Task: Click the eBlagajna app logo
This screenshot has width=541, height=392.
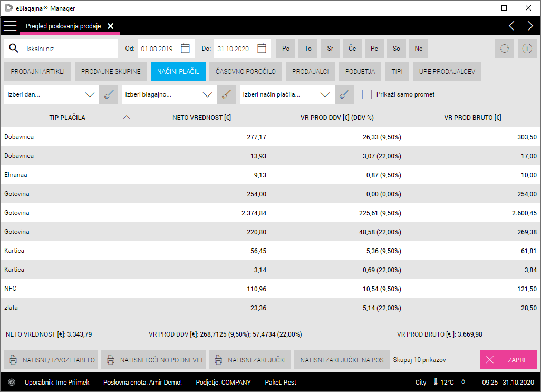Action: click(8, 8)
